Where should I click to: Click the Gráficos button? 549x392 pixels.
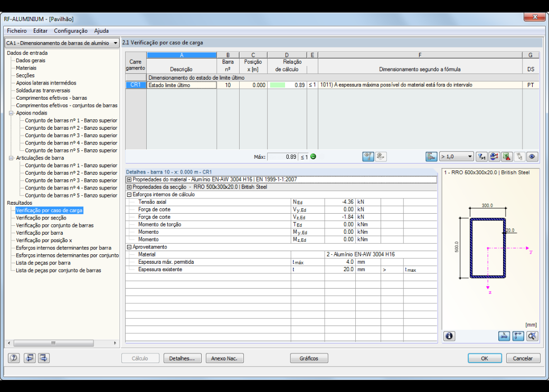tap(309, 358)
